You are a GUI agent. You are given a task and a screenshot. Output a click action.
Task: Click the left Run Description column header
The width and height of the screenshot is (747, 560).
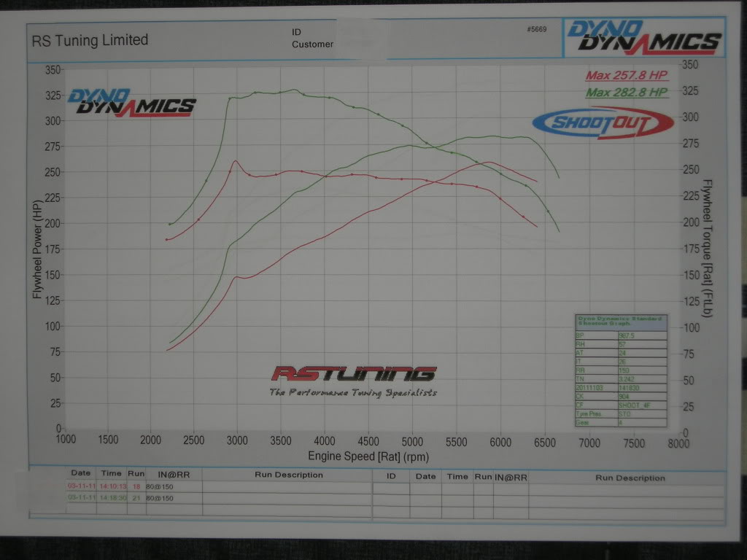[x=288, y=475]
